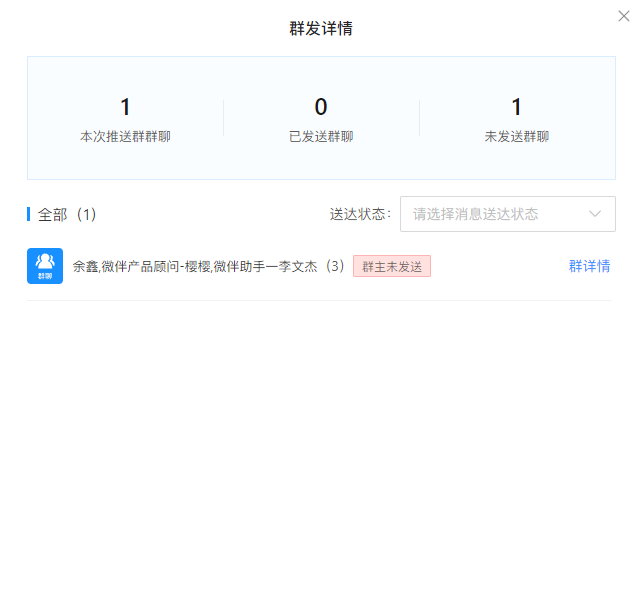The image size is (641, 591).
Task: Click the 已发送群聊 label
Action: point(321,137)
